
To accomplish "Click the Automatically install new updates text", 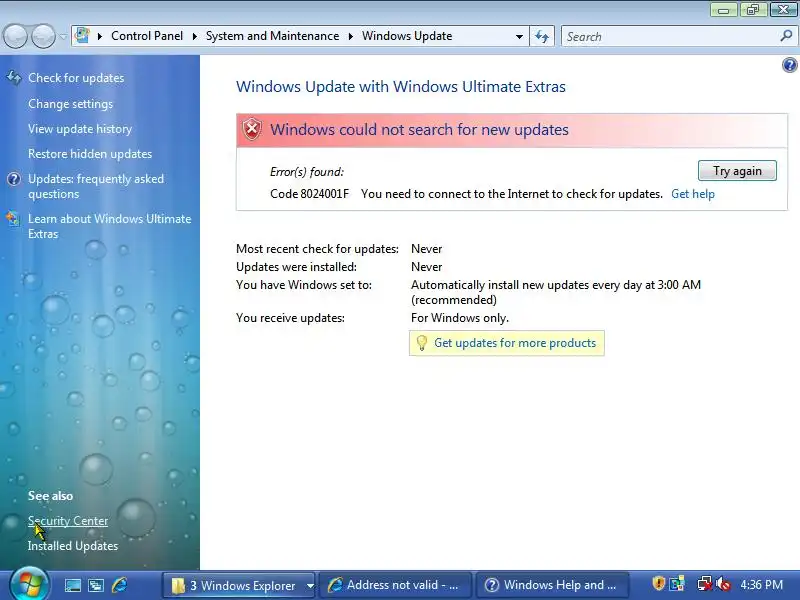I will coord(556,292).
